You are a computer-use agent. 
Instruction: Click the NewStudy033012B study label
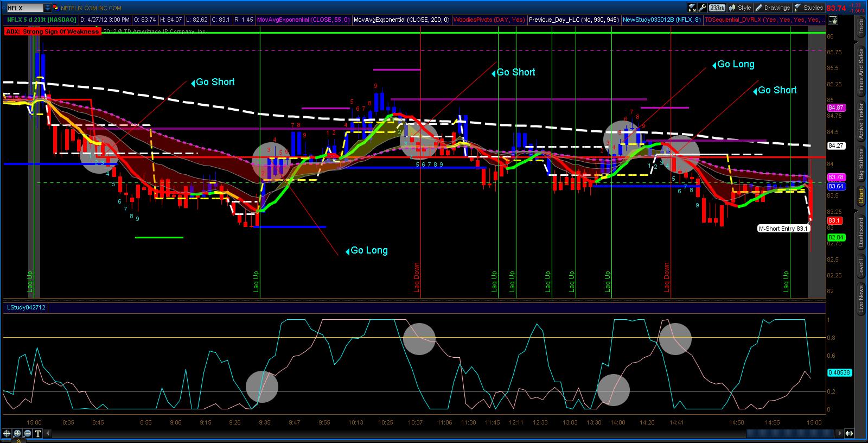662,20
